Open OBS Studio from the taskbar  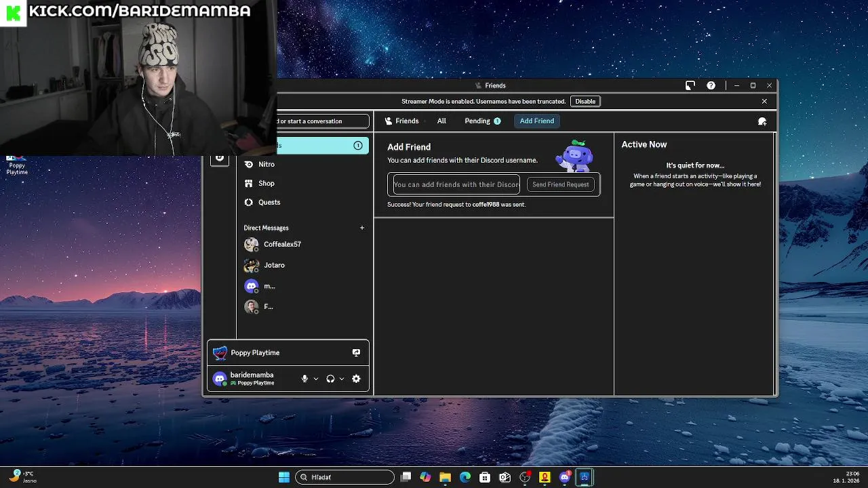[x=525, y=477]
